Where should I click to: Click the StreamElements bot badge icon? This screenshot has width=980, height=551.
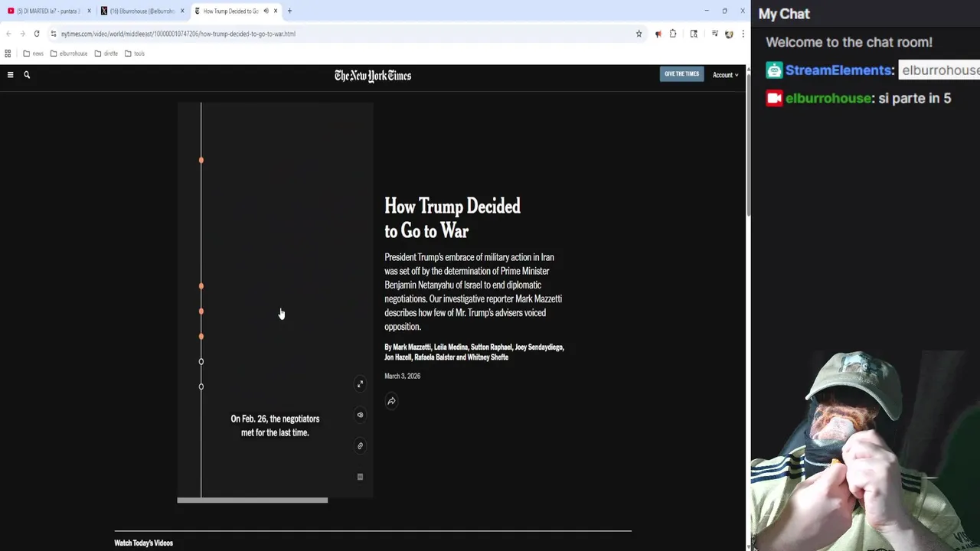coord(774,70)
